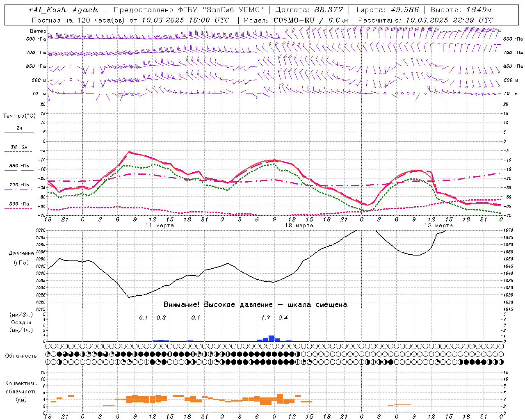Click the Модель COSMO-RU / 6.6км label
Image resolution: width=525 pixels, height=420 pixels.
pos(296,20)
